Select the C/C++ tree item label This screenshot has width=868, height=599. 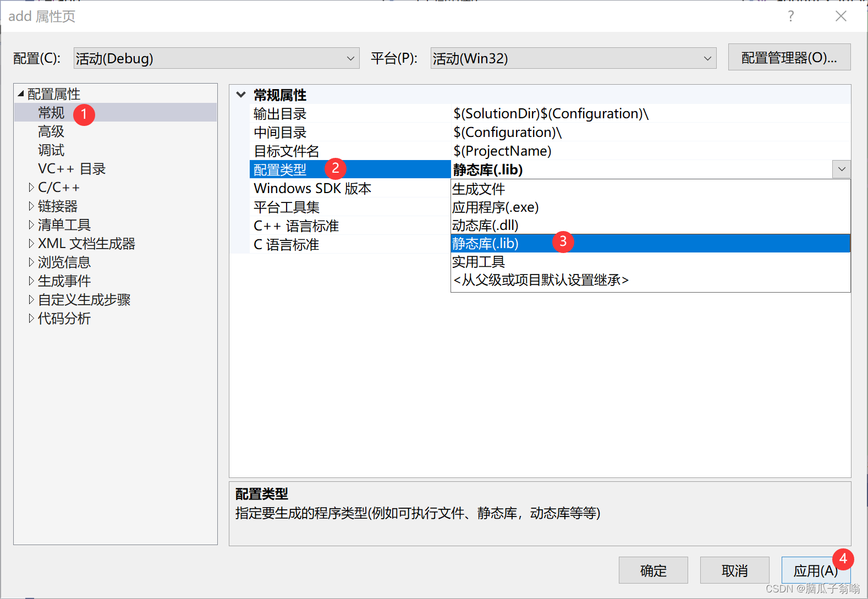[59, 188]
